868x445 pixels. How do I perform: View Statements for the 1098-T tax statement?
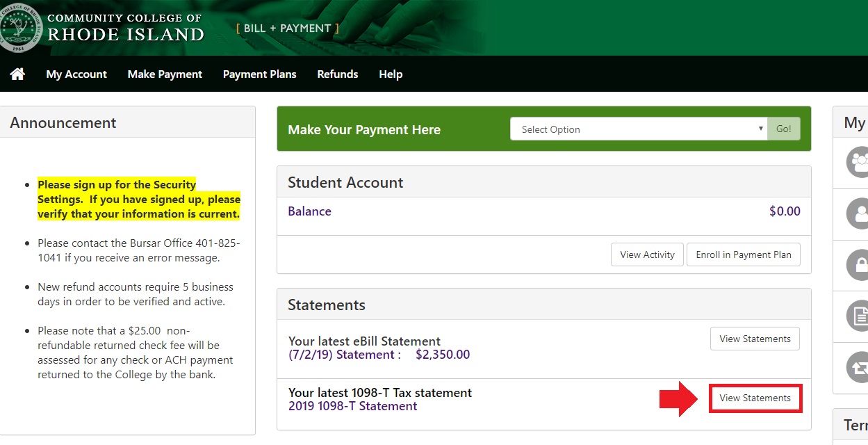[755, 398]
